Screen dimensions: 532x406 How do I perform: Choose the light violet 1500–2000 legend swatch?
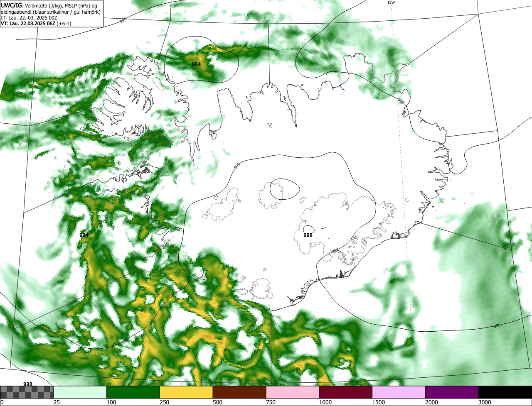[x=399, y=392]
